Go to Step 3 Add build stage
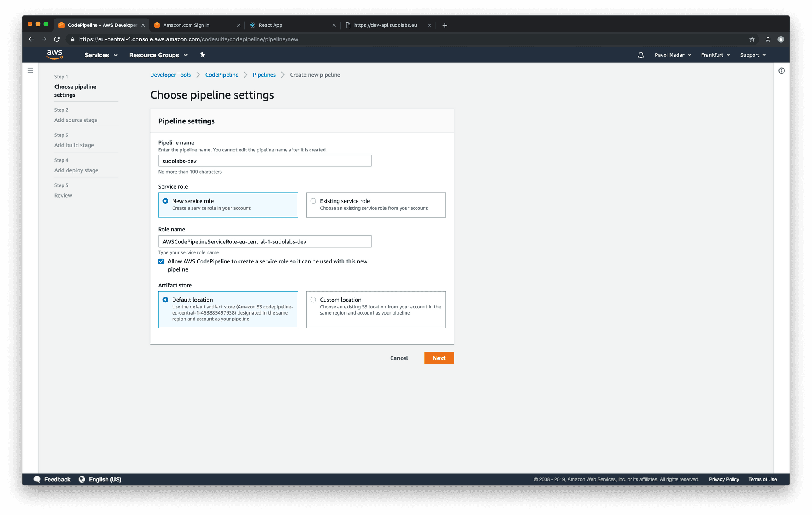Image resolution: width=812 pixels, height=515 pixels. point(74,145)
